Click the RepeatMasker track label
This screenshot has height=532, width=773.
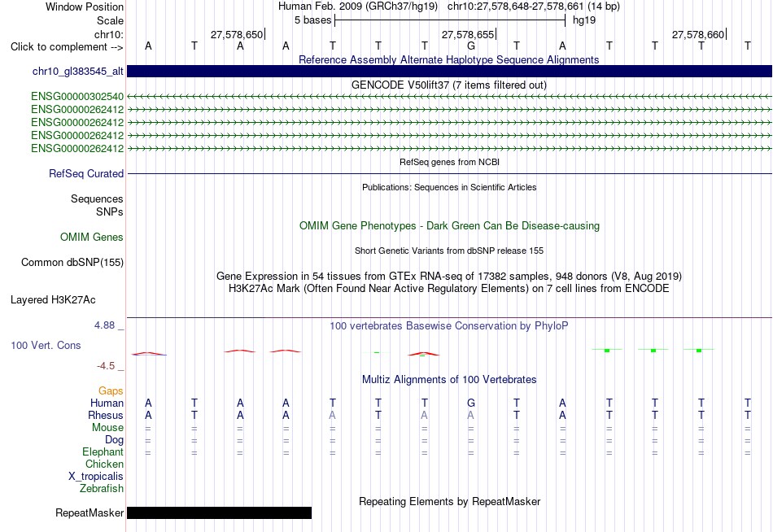coord(90,512)
